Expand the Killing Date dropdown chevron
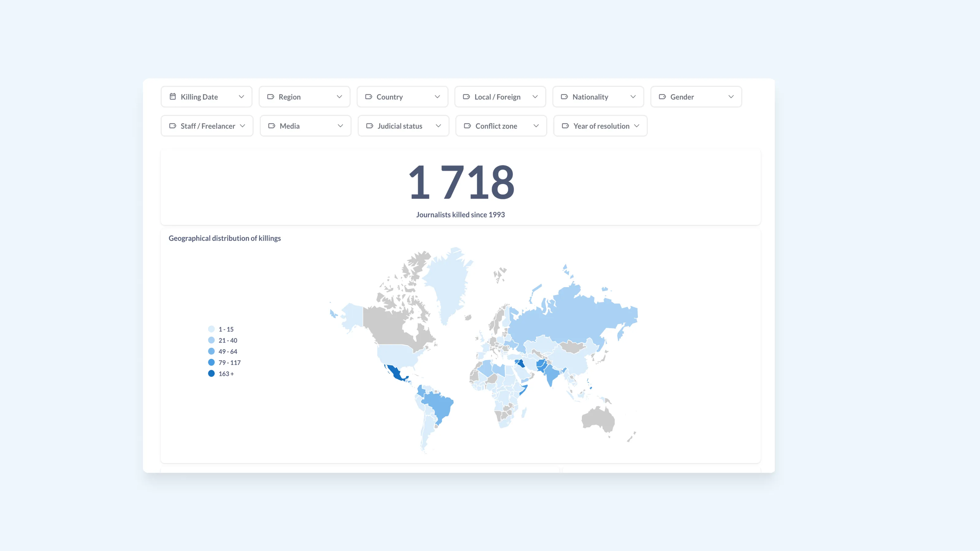The width and height of the screenshot is (980, 551). click(x=241, y=97)
